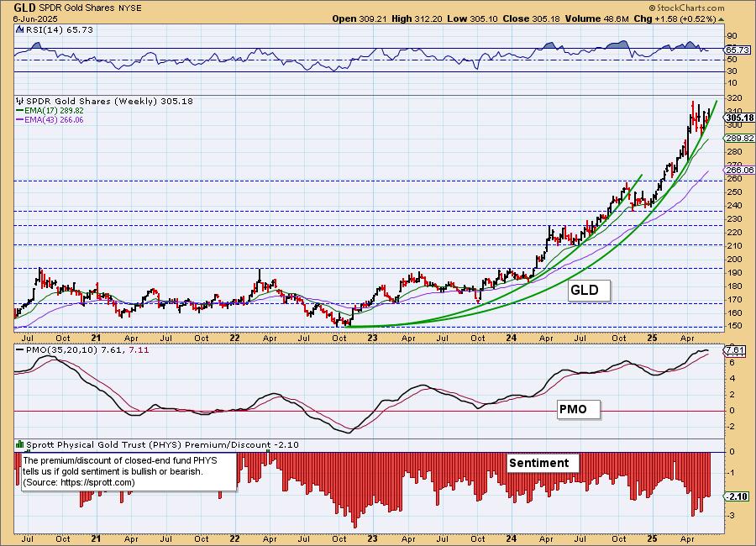
Task: Click the PMO annotation box
Action: (579, 410)
